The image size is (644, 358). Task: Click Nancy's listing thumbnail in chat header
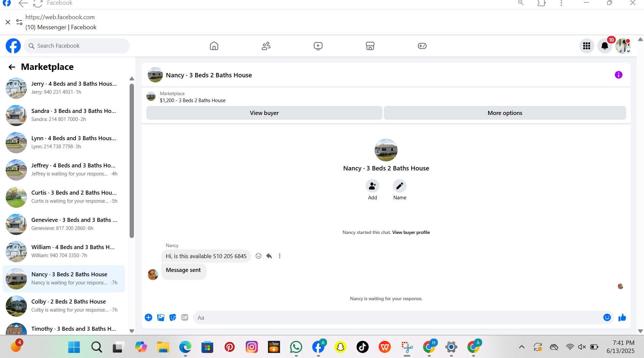click(155, 75)
